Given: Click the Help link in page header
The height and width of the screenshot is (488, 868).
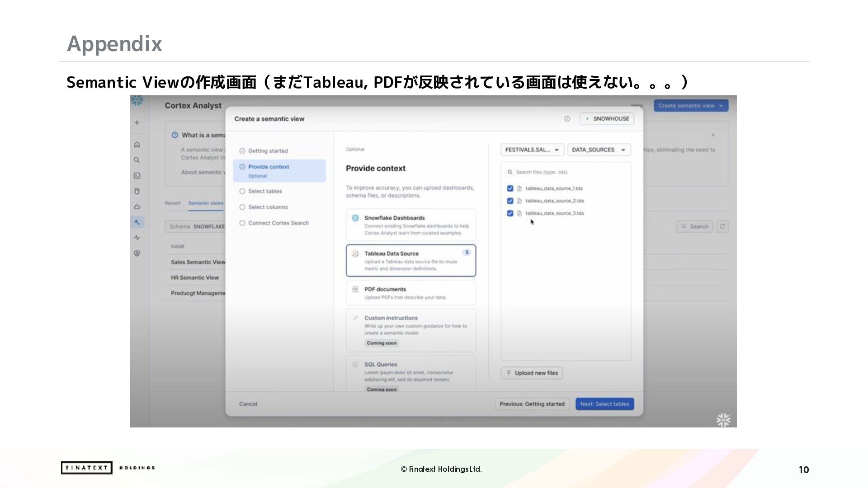Looking at the screenshot, I should click(x=637, y=106).
